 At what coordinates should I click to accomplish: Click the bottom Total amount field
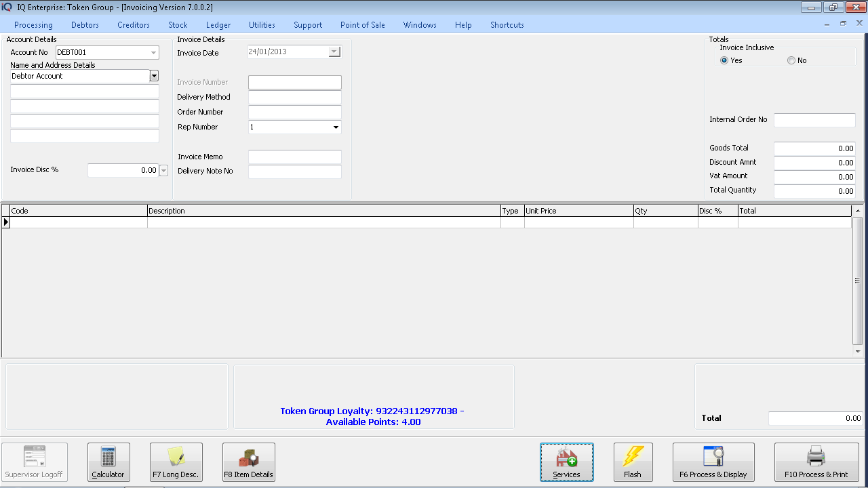815,418
